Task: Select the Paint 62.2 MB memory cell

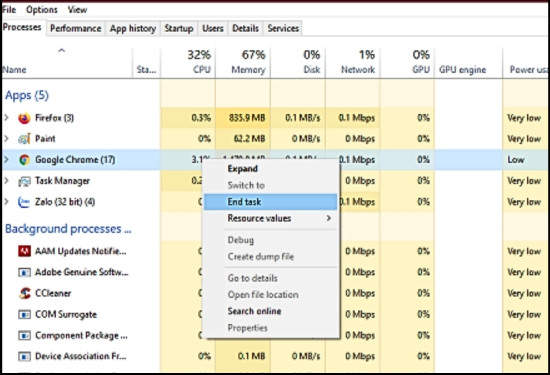Action: 243,139
